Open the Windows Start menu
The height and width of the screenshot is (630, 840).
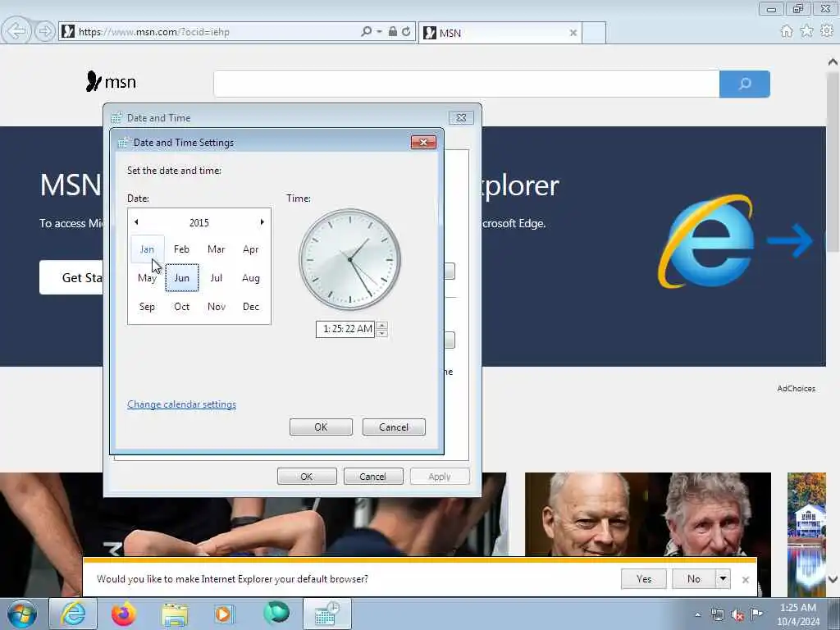point(22,614)
